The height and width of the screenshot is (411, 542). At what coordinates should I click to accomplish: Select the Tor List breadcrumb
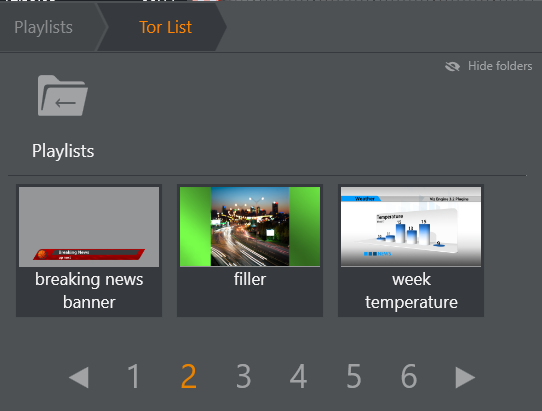click(x=165, y=27)
